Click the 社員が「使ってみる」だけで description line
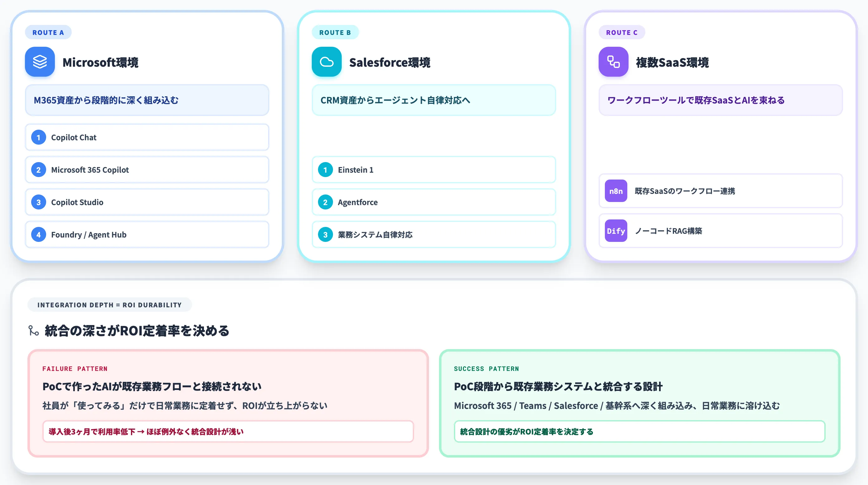Image resolution: width=868 pixels, height=485 pixels. click(x=185, y=406)
